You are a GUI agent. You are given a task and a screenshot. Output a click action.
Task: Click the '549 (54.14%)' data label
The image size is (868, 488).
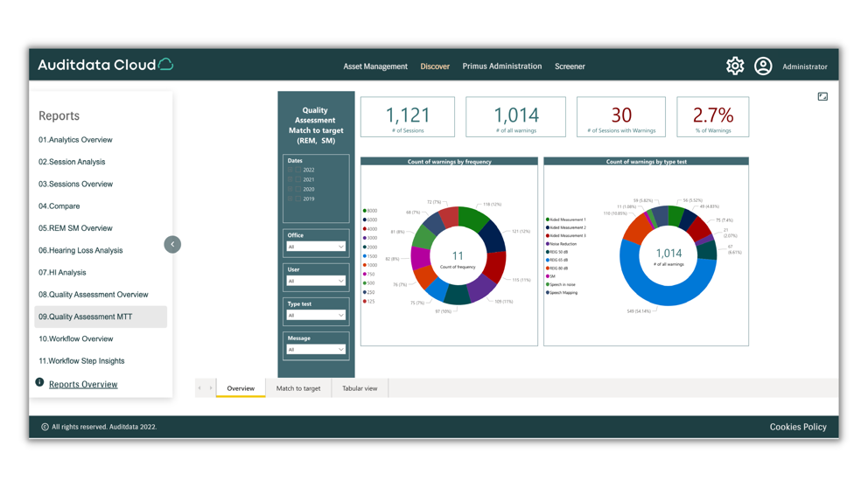pos(639,311)
